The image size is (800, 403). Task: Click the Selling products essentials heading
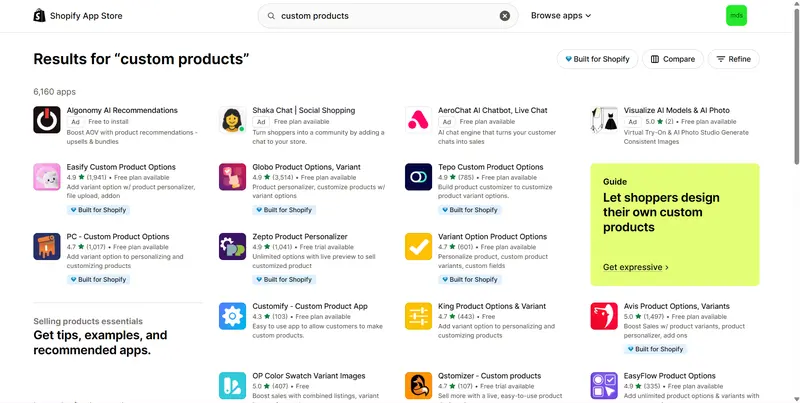[88, 321]
